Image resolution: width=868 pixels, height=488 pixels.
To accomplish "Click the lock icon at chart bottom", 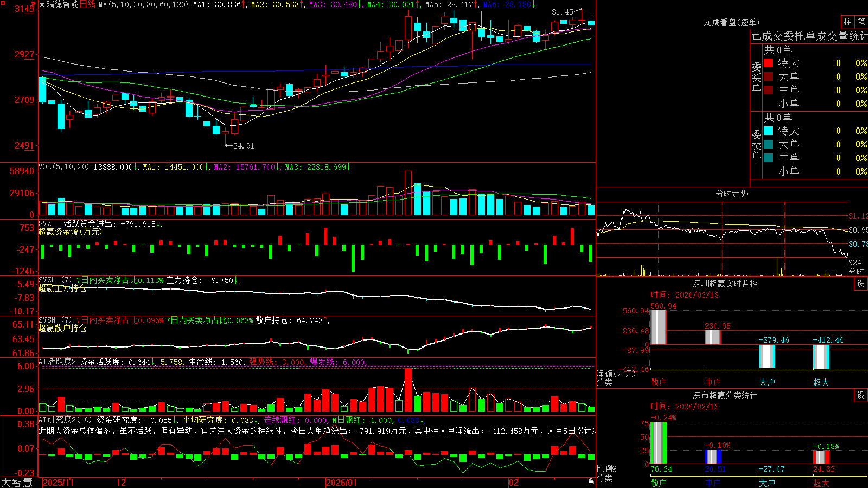I will coord(591,481).
